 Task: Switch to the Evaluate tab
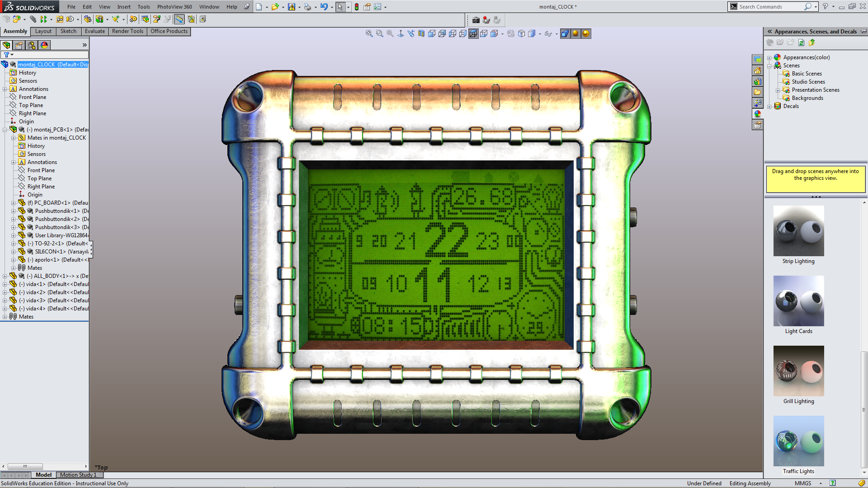(95, 31)
